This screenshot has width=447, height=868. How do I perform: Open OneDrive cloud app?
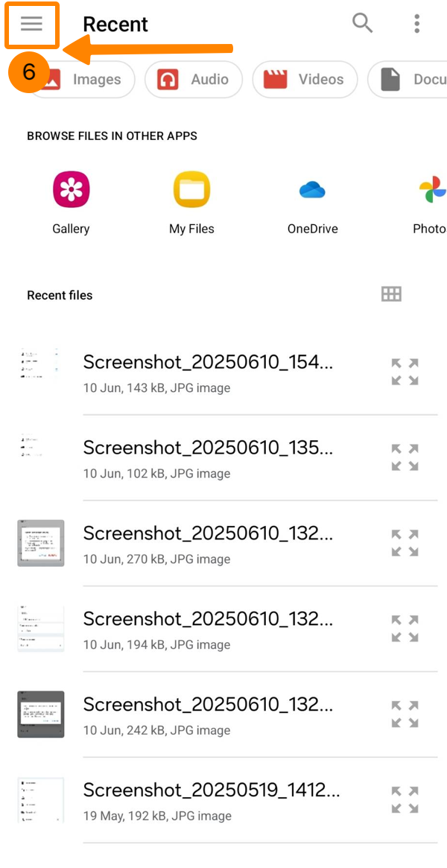point(313,190)
